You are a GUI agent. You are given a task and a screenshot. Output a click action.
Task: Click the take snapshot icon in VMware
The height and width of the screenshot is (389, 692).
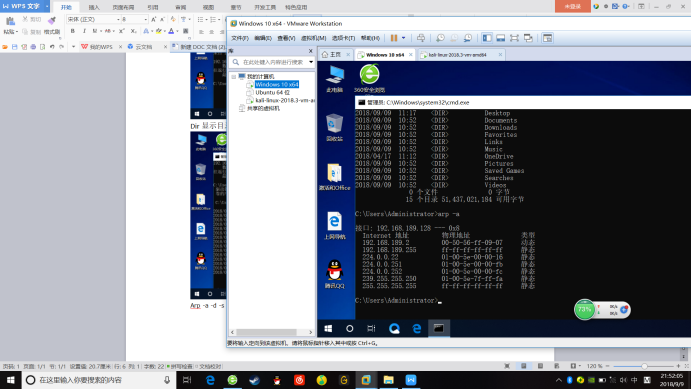pyautogui.click(x=440, y=38)
